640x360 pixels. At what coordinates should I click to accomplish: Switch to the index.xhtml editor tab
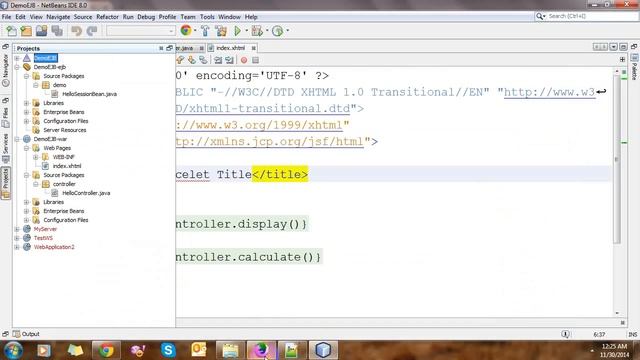click(x=230, y=48)
